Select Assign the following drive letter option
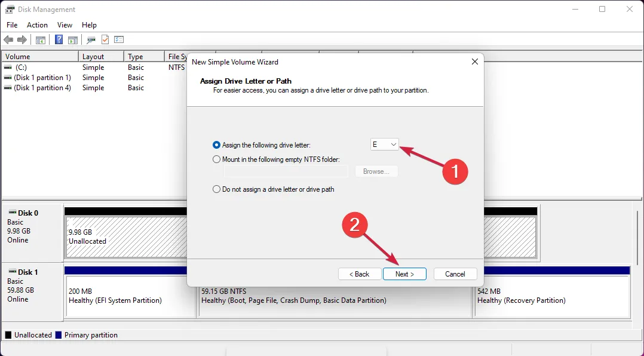This screenshot has height=356, width=644. pyautogui.click(x=216, y=145)
